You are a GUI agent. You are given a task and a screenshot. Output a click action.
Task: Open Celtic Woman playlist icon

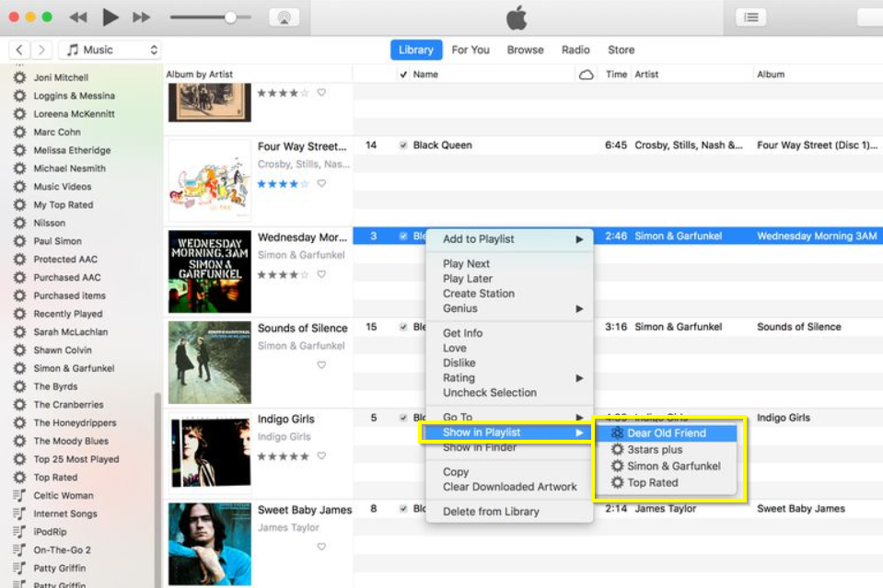click(x=19, y=496)
